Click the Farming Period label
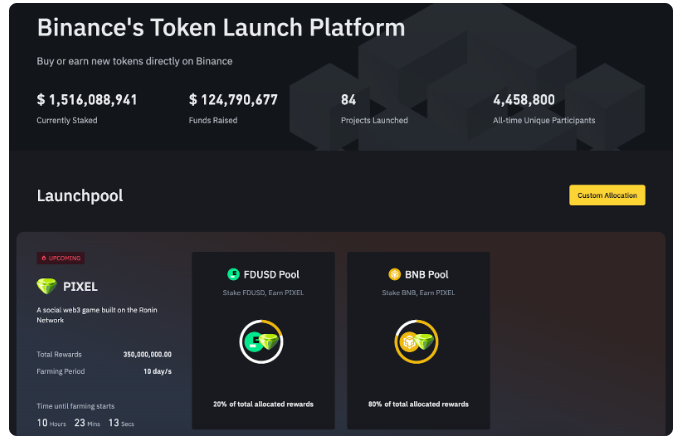 (61, 371)
